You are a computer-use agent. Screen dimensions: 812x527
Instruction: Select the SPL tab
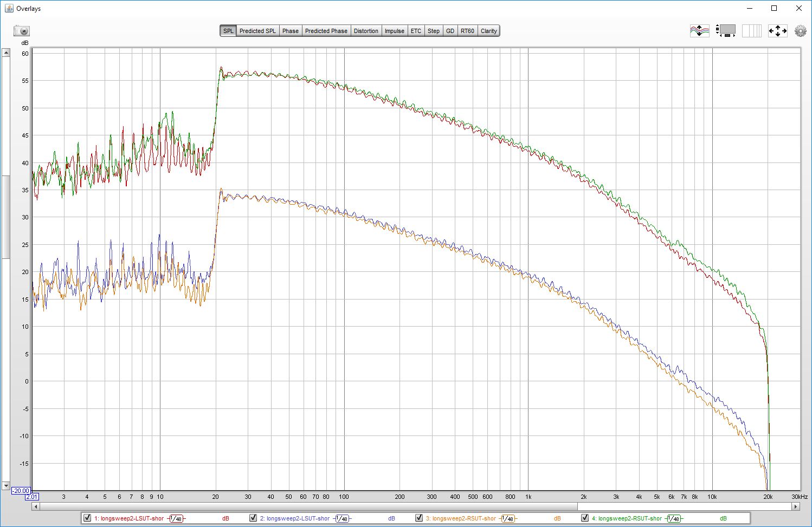228,31
